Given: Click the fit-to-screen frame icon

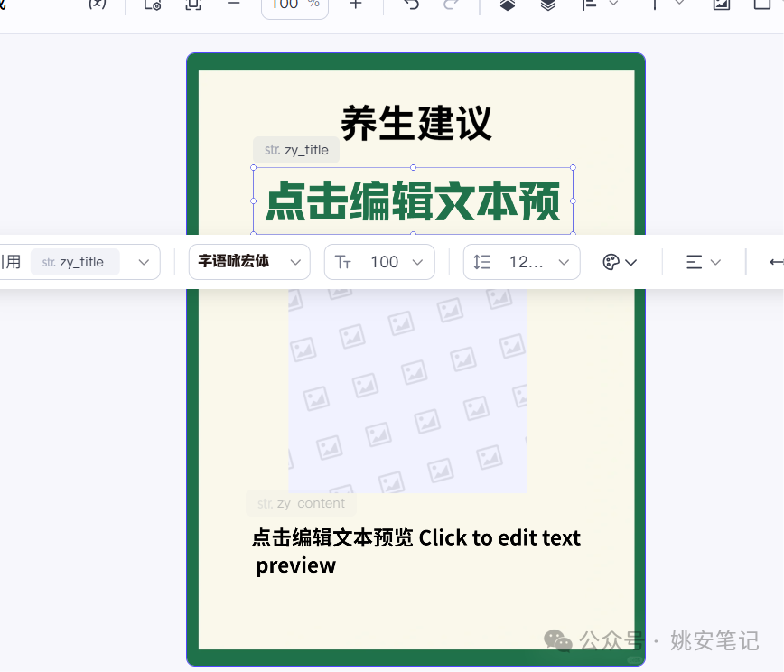Looking at the screenshot, I should coord(193,5).
